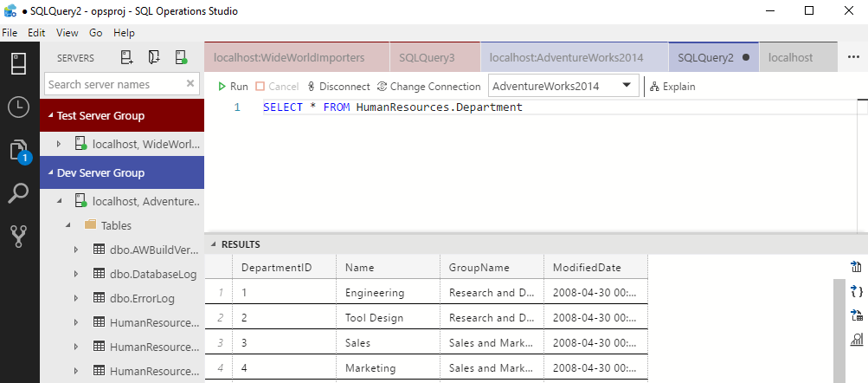The height and width of the screenshot is (383, 868).
Task: Open Source Control branch icon
Action: pos(19,237)
